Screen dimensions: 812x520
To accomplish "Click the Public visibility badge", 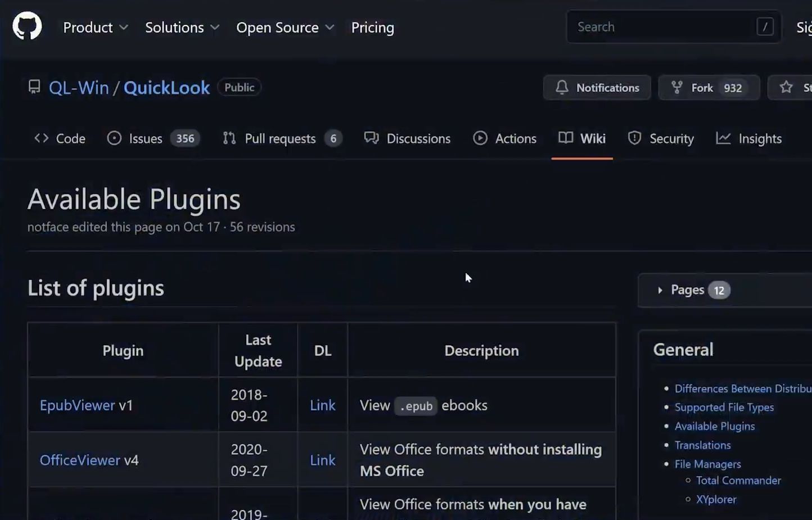I will pos(240,87).
